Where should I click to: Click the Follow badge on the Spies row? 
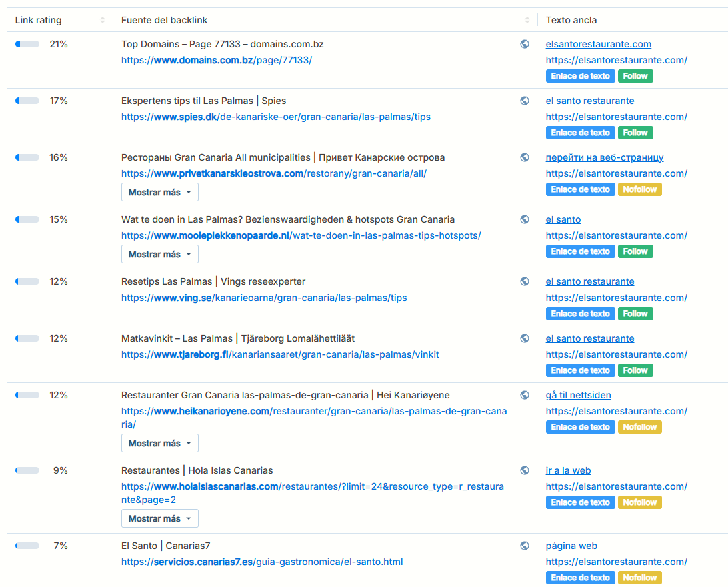pyautogui.click(x=635, y=133)
